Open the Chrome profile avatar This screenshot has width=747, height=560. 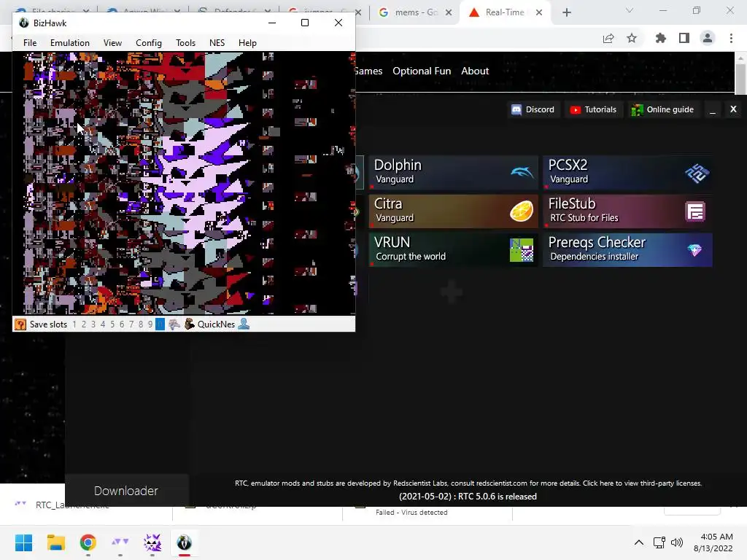(708, 38)
